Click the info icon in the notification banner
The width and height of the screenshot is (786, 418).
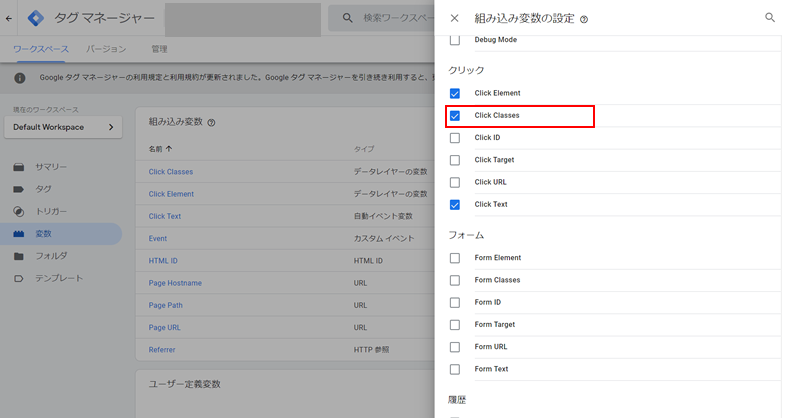[20, 78]
